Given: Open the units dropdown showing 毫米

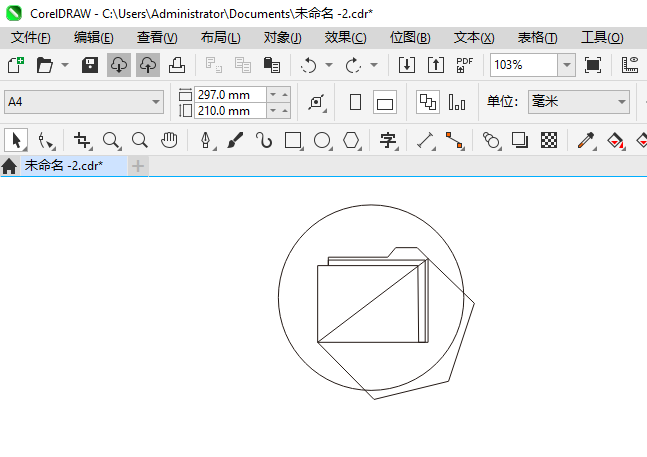Looking at the screenshot, I should (579, 102).
